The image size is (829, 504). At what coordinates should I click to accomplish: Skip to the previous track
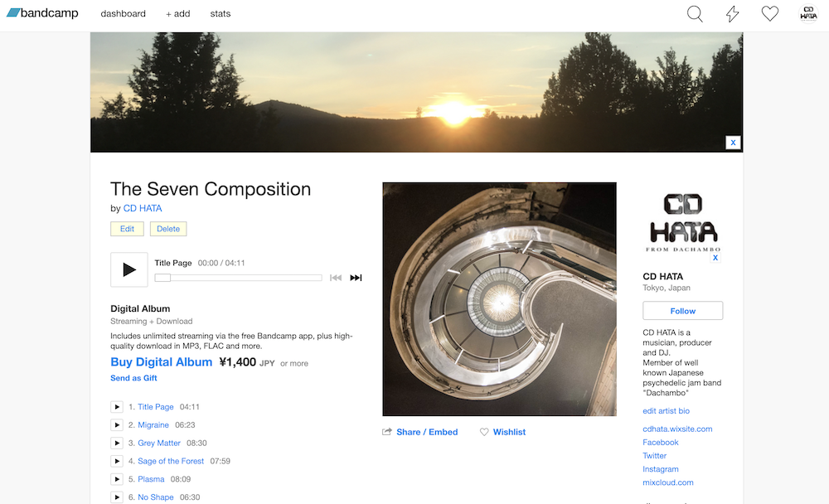pyautogui.click(x=336, y=278)
